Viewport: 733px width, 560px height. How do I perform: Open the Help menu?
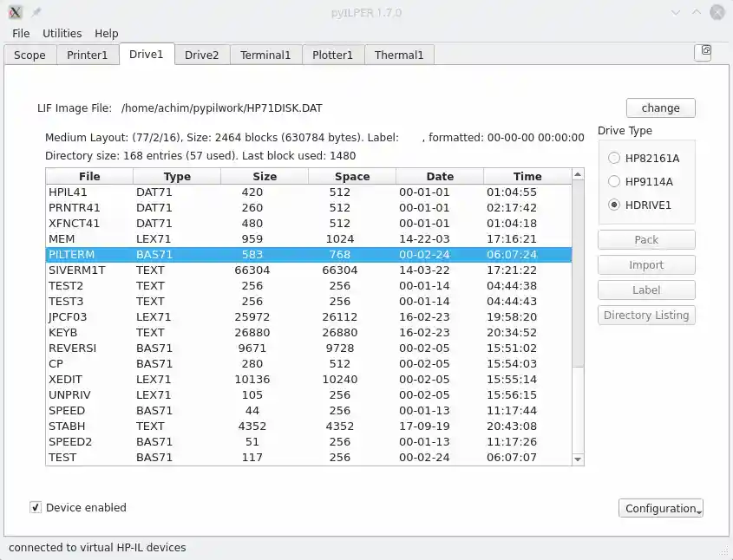(107, 33)
